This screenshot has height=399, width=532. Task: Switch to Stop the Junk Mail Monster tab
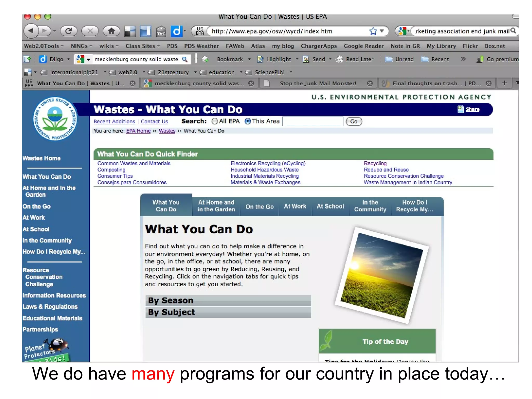pyautogui.click(x=318, y=83)
